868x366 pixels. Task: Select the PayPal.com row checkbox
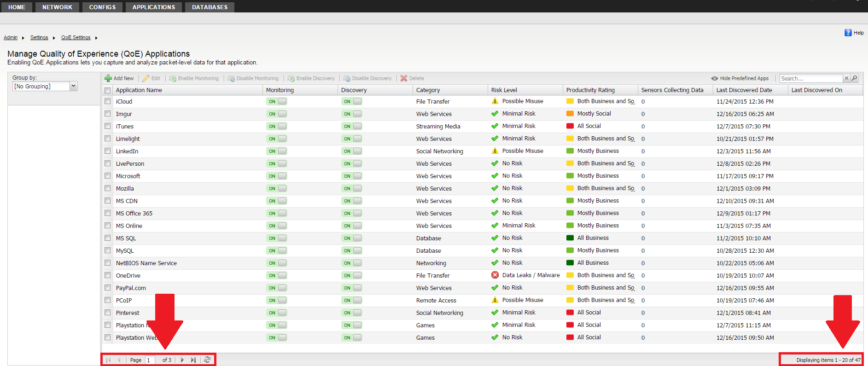click(x=108, y=288)
